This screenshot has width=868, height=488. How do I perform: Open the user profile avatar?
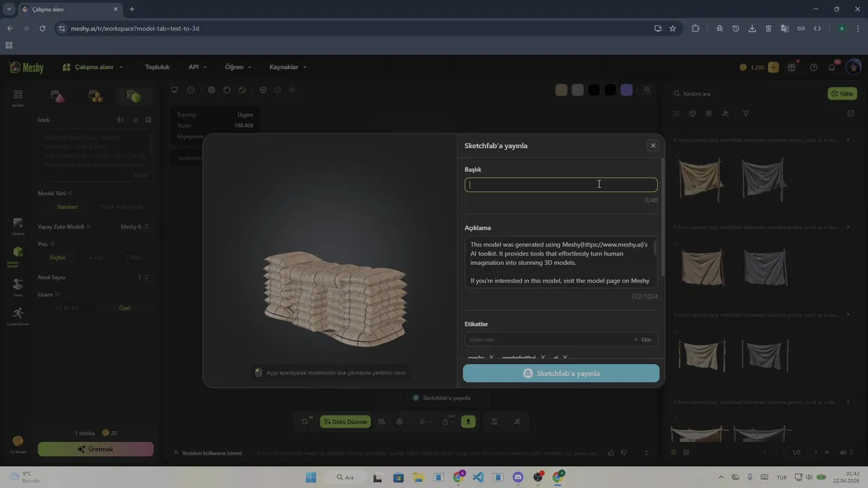[853, 67]
